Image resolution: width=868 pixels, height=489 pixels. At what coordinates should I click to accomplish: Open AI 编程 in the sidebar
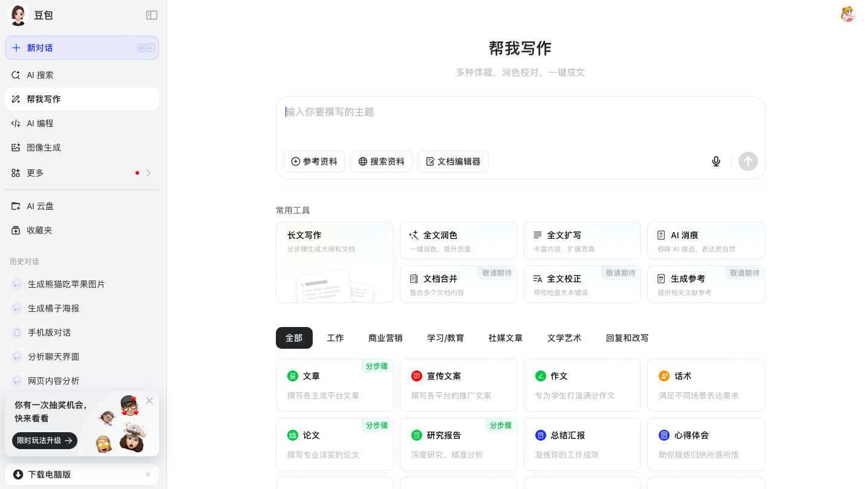pos(82,123)
